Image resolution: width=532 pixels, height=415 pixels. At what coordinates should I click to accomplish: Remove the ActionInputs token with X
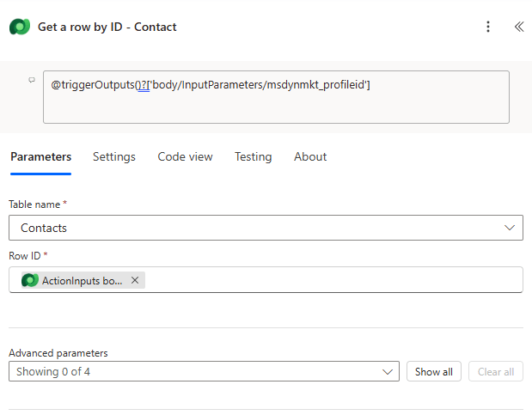pos(135,280)
